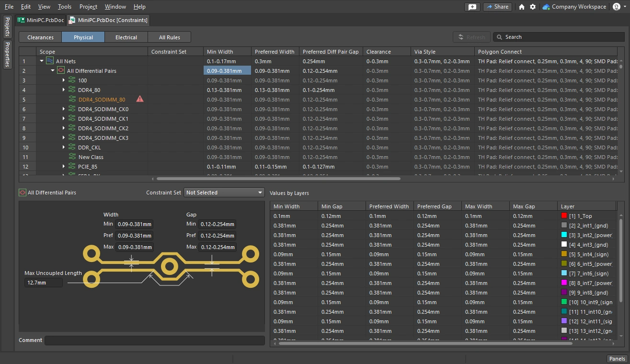630x364 pixels.
Task: Click the feedback message icon
Action: [x=472, y=7]
